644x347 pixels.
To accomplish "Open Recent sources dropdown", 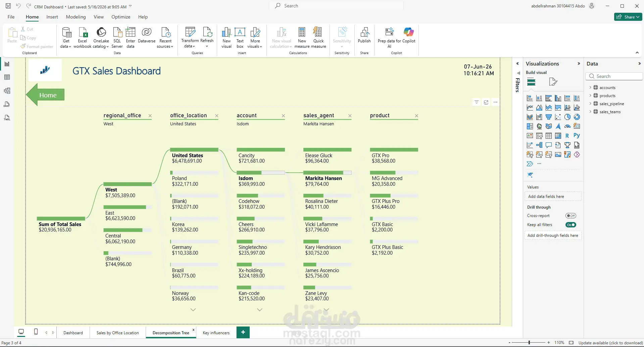I will pyautogui.click(x=165, y=37).
